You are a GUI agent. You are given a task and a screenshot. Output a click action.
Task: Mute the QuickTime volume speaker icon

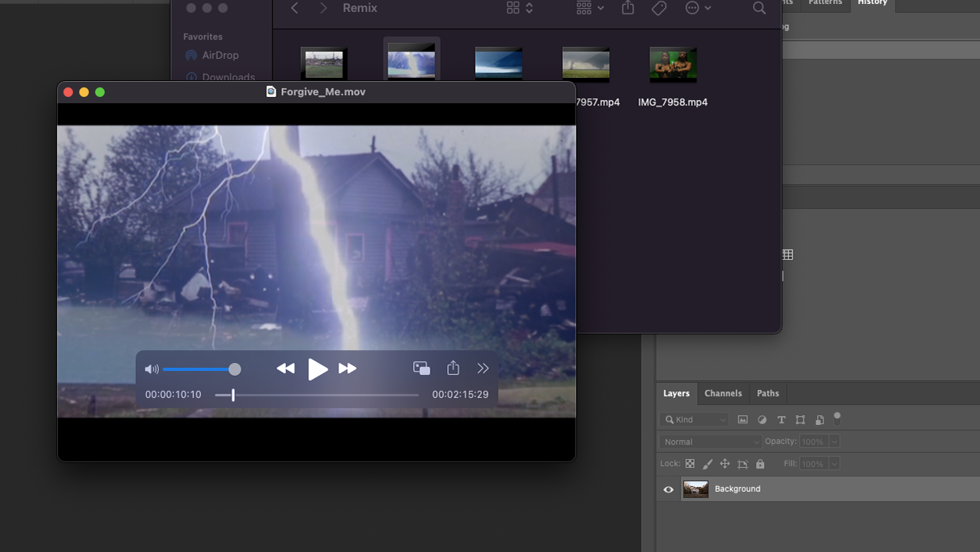[152, 369]
